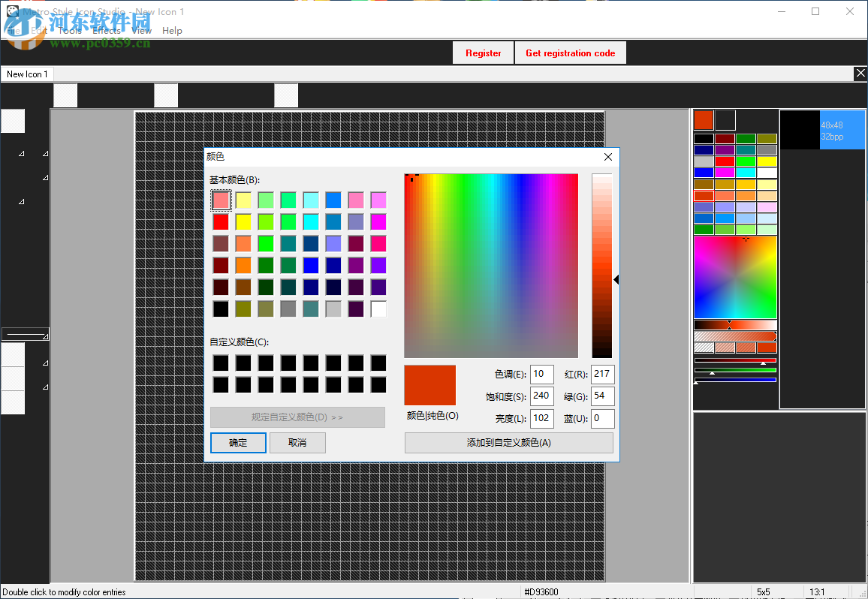
Task: Click Get registration code button
Action: 570,53
